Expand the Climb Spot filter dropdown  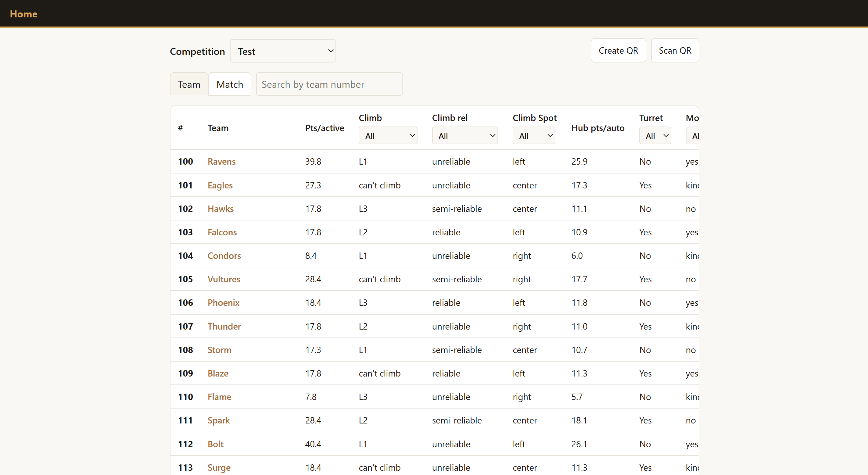tap(534, 136)
